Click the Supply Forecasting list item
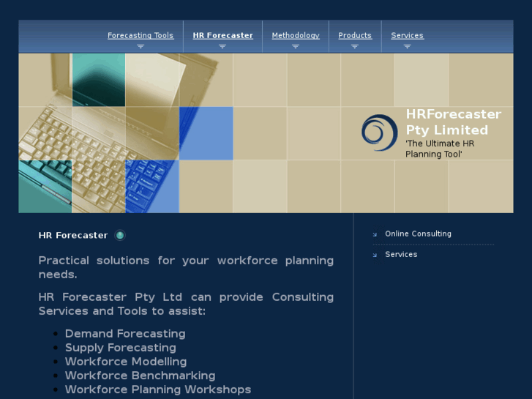 (121, 347)
